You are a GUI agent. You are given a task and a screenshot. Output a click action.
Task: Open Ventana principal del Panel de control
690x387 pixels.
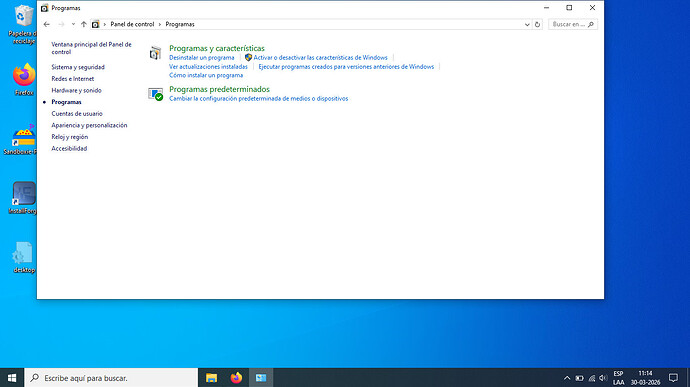pyautogui.click(x=91, y=48)
